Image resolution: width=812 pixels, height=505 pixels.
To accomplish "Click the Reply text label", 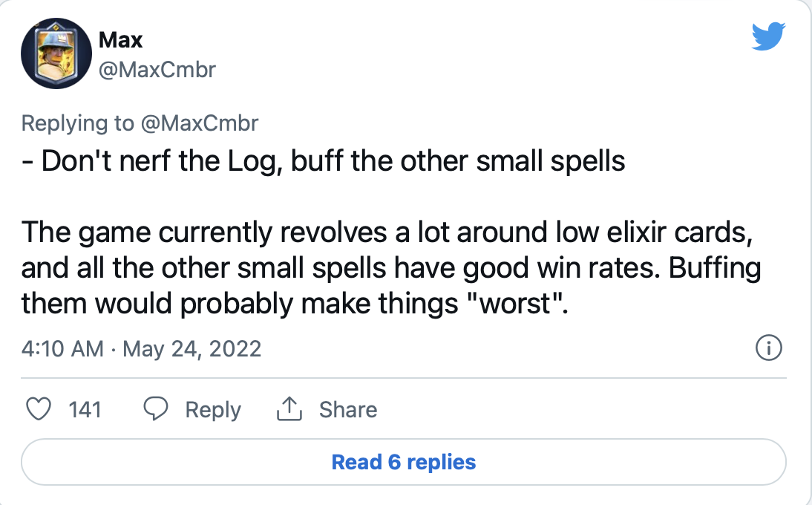I will pyautogui.click(x=213, y=410).
